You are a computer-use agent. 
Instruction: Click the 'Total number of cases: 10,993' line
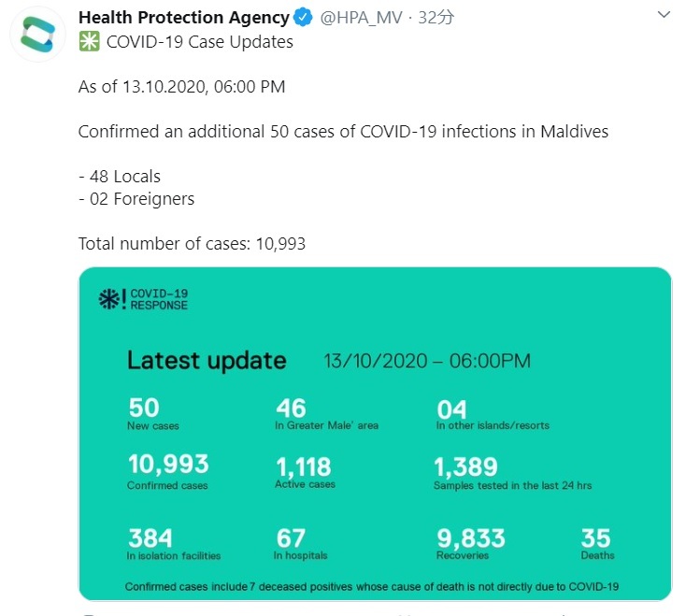(192, 244)
